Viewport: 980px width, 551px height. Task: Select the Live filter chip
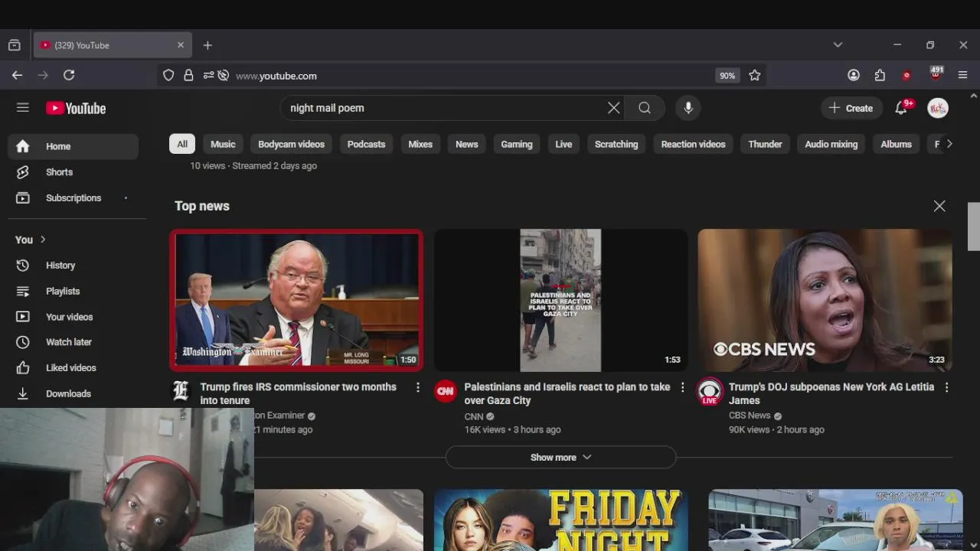coord(563,144)
